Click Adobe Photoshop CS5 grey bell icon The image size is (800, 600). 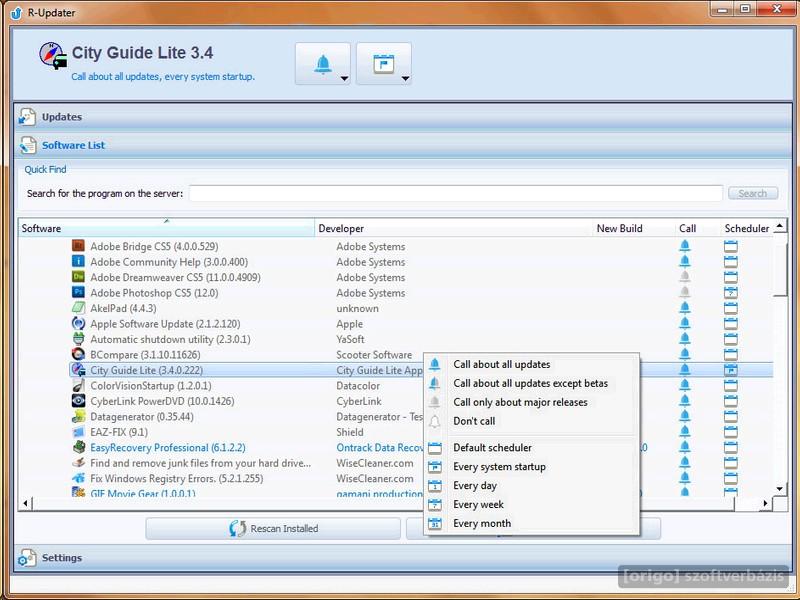685,293
